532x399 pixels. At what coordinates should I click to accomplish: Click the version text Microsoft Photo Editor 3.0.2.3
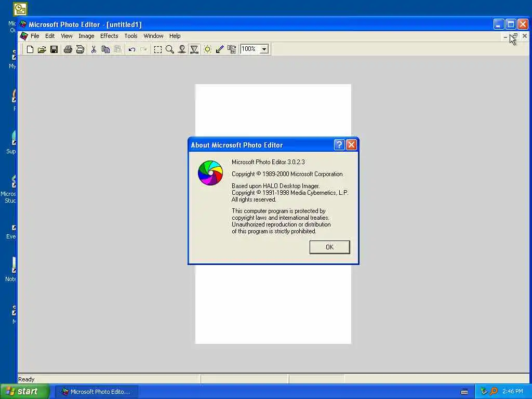click(x=268, y=162)
